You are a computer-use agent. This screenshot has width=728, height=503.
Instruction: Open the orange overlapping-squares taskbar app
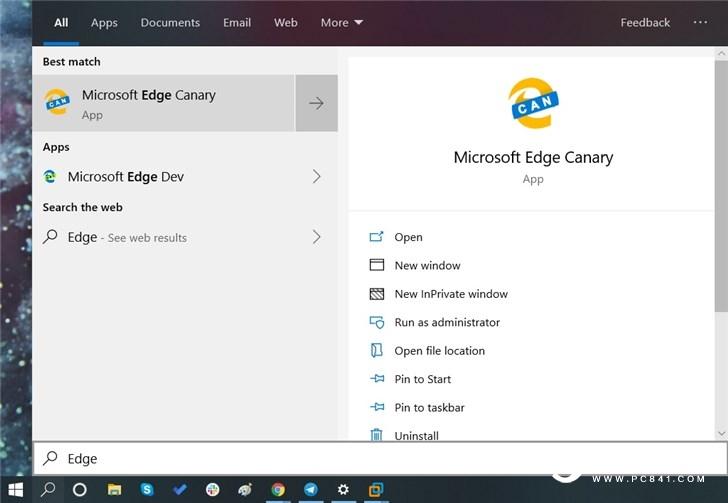(x=376, y=490)
